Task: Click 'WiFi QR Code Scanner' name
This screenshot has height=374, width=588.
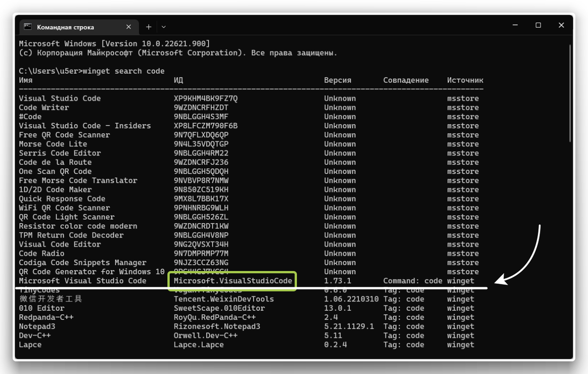Action: pyautogui.click(x=65, y=208)
